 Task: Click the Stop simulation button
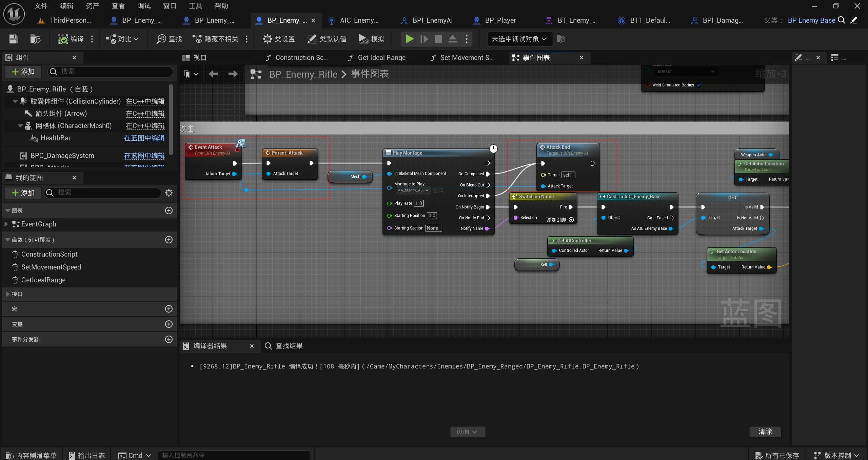[438, 39]
